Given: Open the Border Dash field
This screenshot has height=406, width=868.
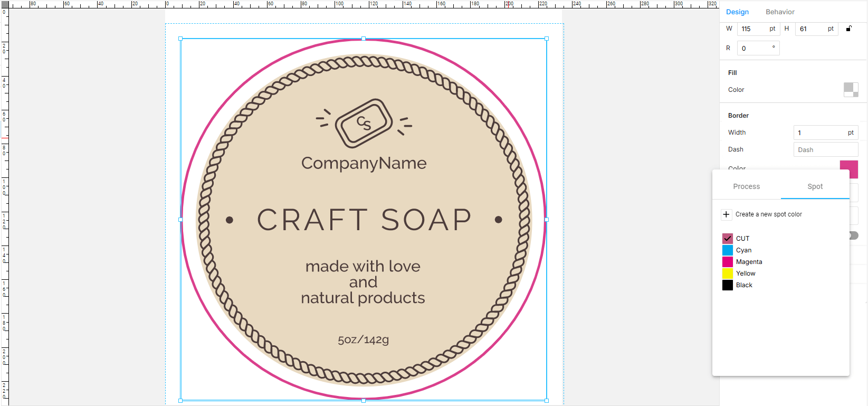Looking at the screenshot, I should pyautogui.click(x=825, y=150).
